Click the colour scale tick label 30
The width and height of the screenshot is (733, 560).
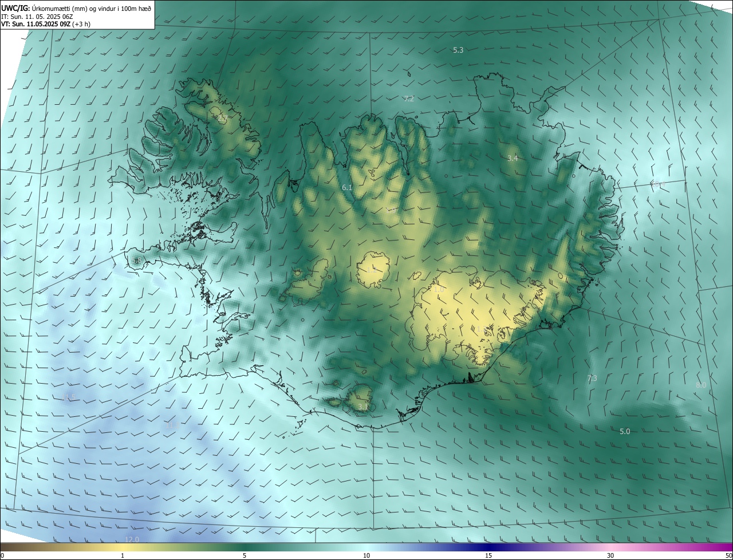click(x=610, y=556)
